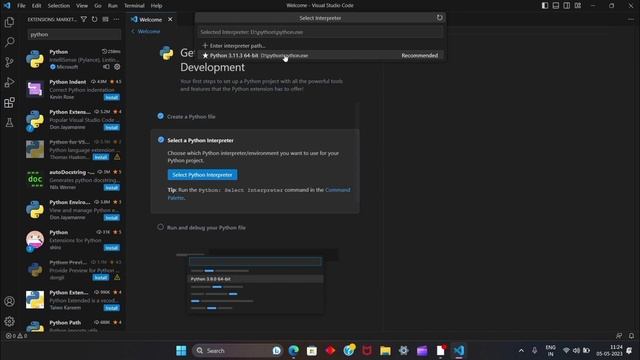Viewport: 640px width, 360px height.
Task: Open the Terminal menu
Action: pyautogui.click(x=134, y=6)
